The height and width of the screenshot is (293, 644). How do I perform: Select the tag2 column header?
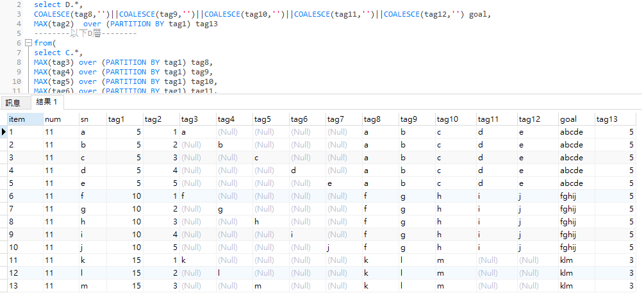pos(161,119)
